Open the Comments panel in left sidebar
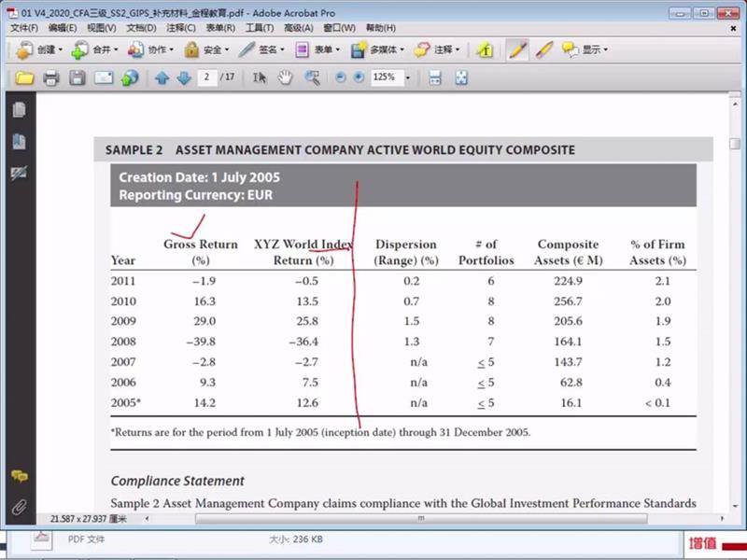 [18, 477]
